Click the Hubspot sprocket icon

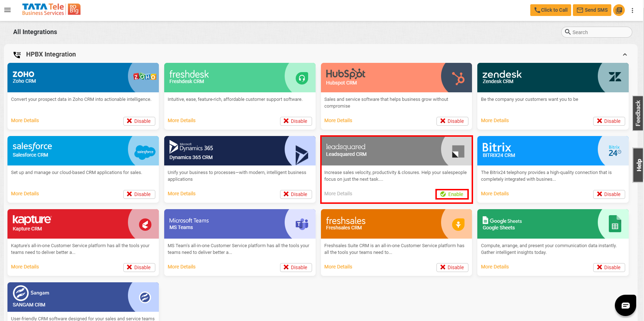(458, 78)
